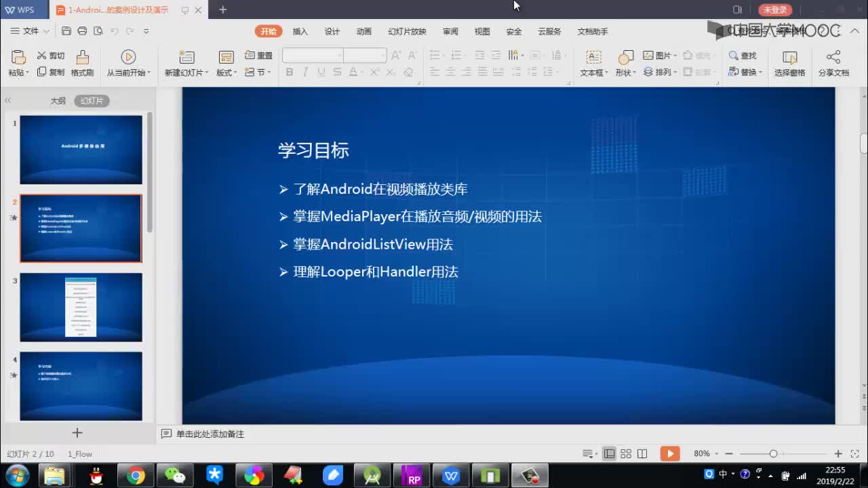
Task: Switch to slide sorter view in status bar
Action: pos(626,453)
